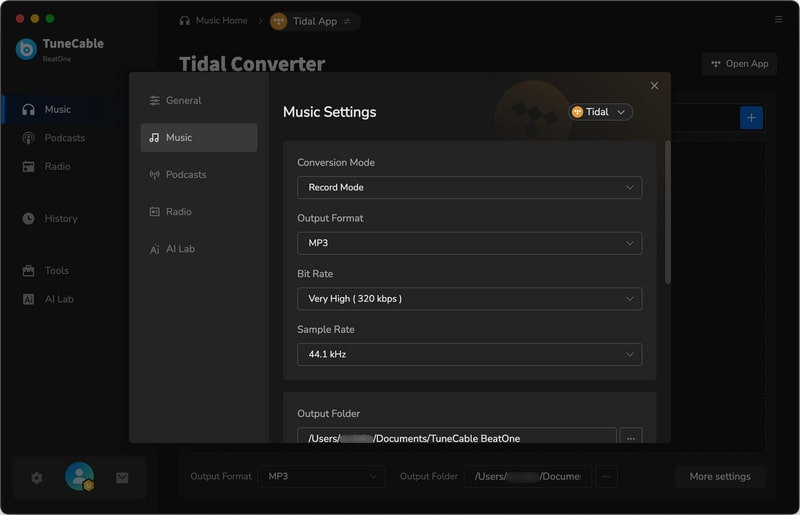
Task: Close the Music Settings dialog
Action: coord(654,86)
